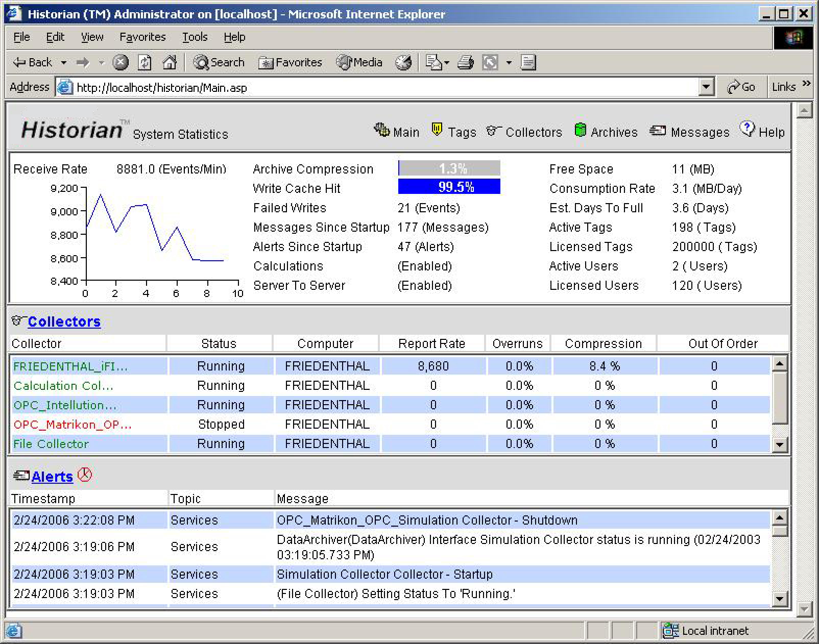Click the Out Of Order column header
This screenshot has height=644, width=819.
[723, 344]
